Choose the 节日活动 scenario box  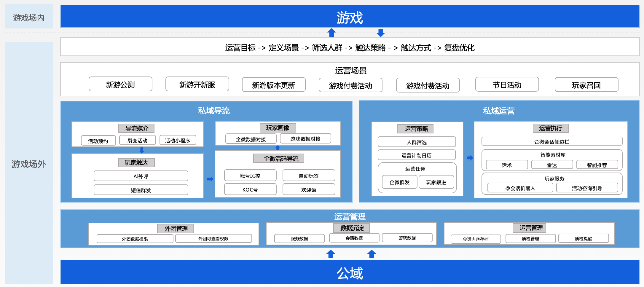coord(507,85)
